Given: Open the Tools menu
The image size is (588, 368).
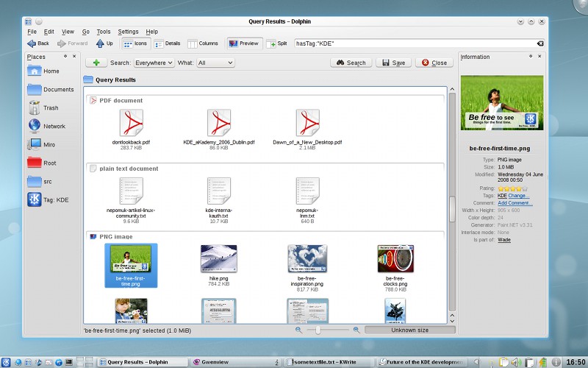Looking at the screenshot, I should [x=104, y=32].
